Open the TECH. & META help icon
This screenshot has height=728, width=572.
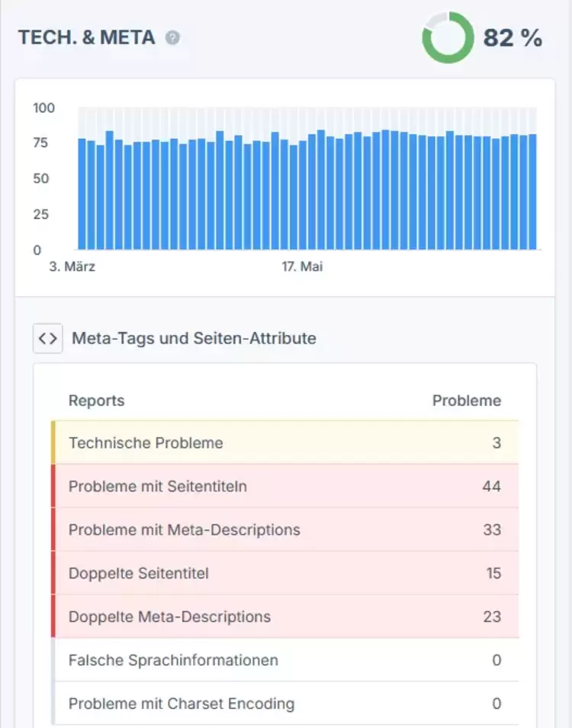coord(173,36)
